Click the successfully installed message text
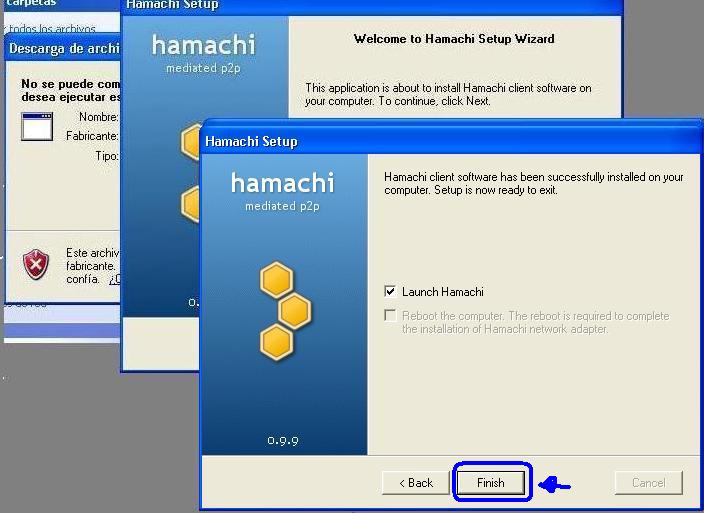The image size is (704, 513). pyautogui.click(x=534, y=183)
